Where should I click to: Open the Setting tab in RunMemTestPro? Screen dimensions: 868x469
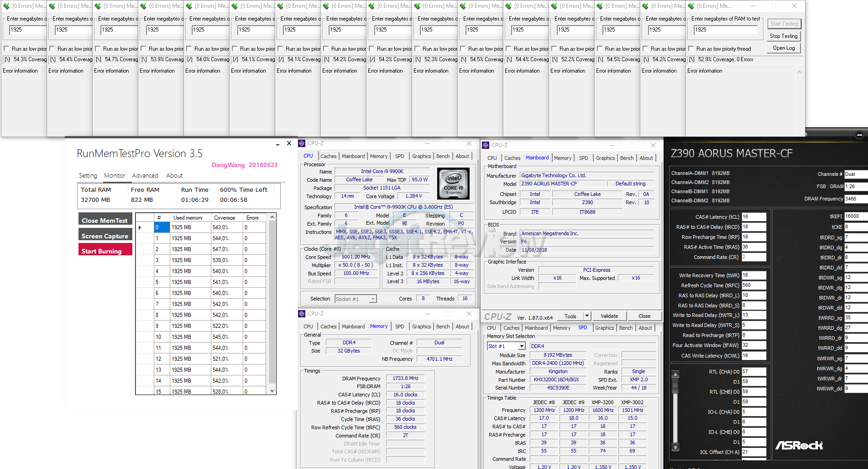point(88,175)
